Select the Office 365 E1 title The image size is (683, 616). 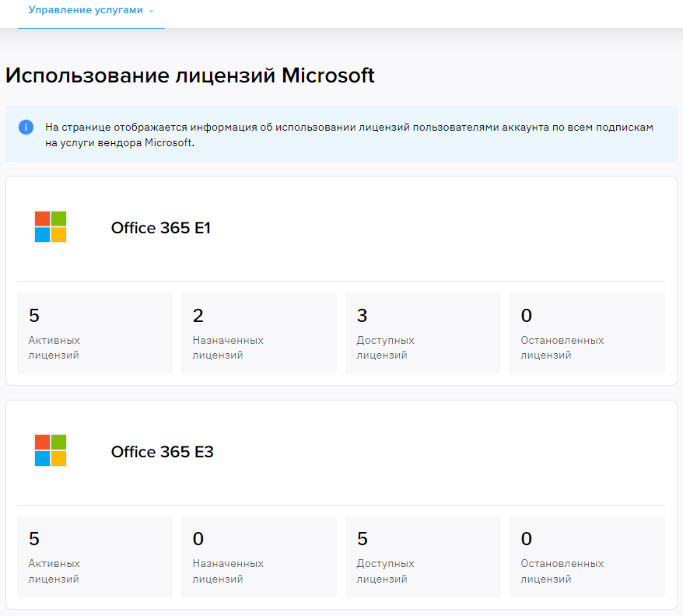click(161, 228)
